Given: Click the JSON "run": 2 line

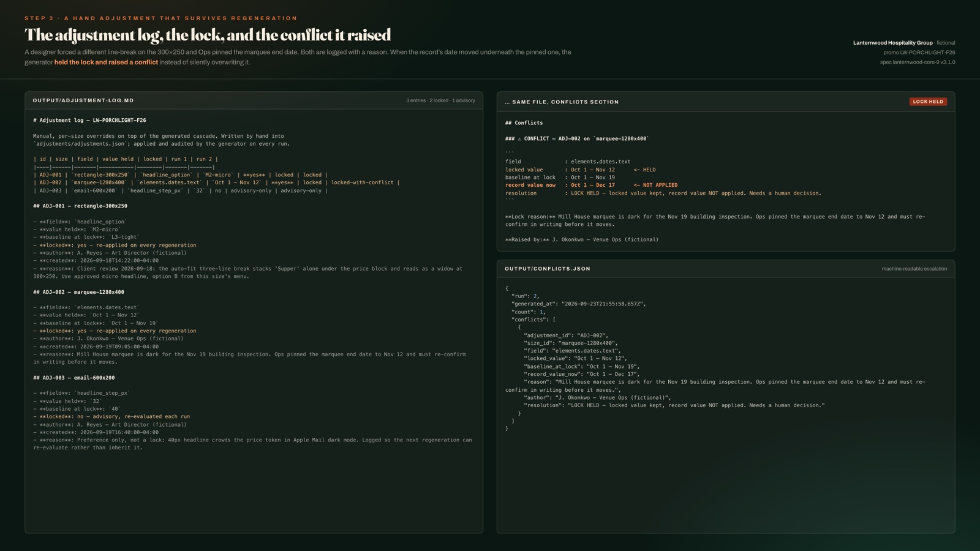Looking at the screenshot, I should pyautogui.click(x=526, y=296).
